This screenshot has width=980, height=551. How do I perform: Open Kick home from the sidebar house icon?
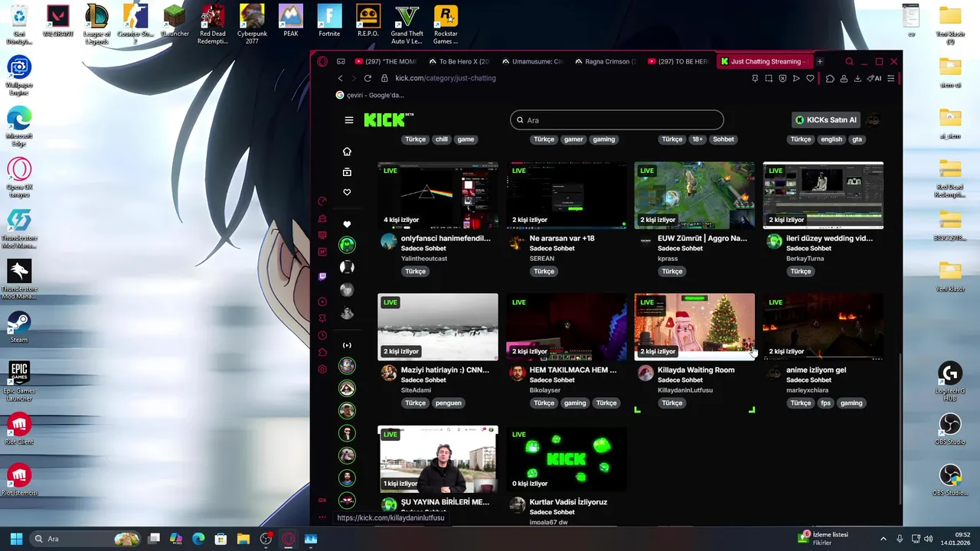tap(347, 152)
